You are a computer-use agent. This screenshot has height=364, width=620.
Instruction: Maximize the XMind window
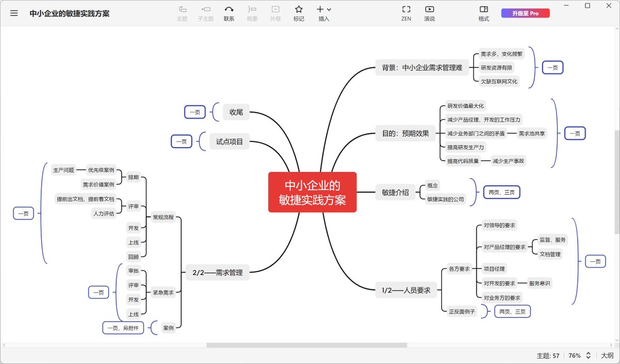coord(587,6)
